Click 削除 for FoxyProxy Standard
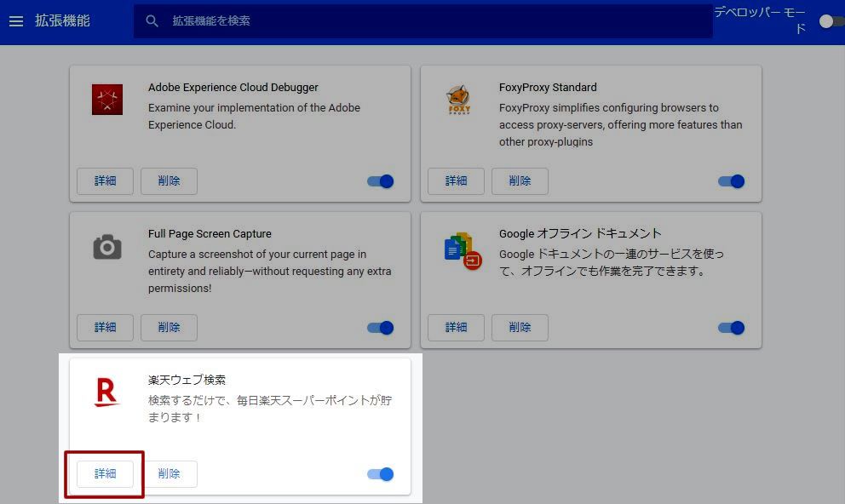Viewport: 845px width, 504px height. click(520, 181)
